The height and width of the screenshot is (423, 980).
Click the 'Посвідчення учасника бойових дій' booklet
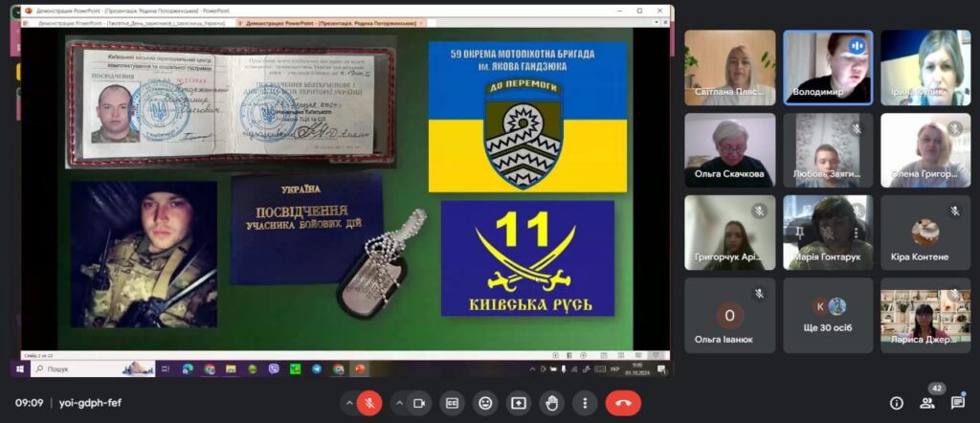(306, 229)
